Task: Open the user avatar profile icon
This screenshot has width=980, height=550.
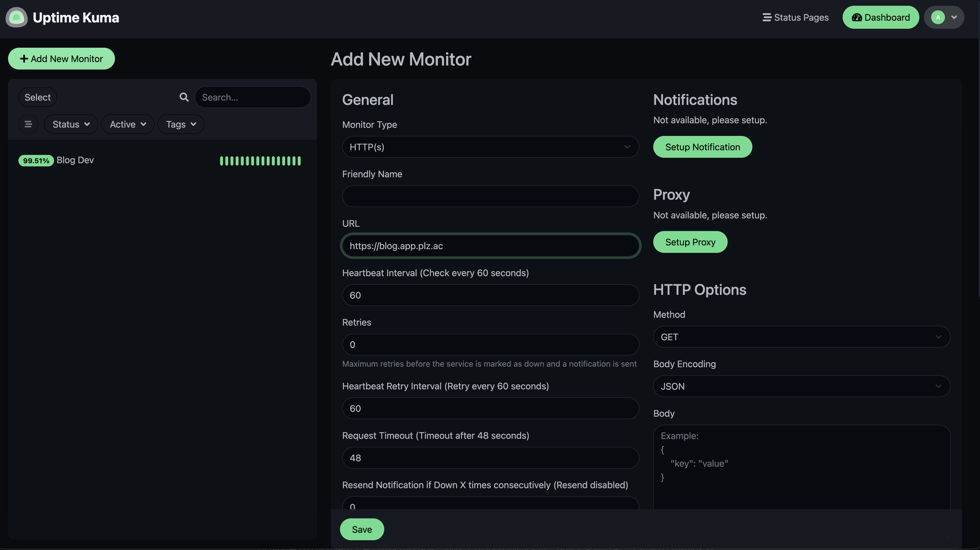Action: pos(937,18)
